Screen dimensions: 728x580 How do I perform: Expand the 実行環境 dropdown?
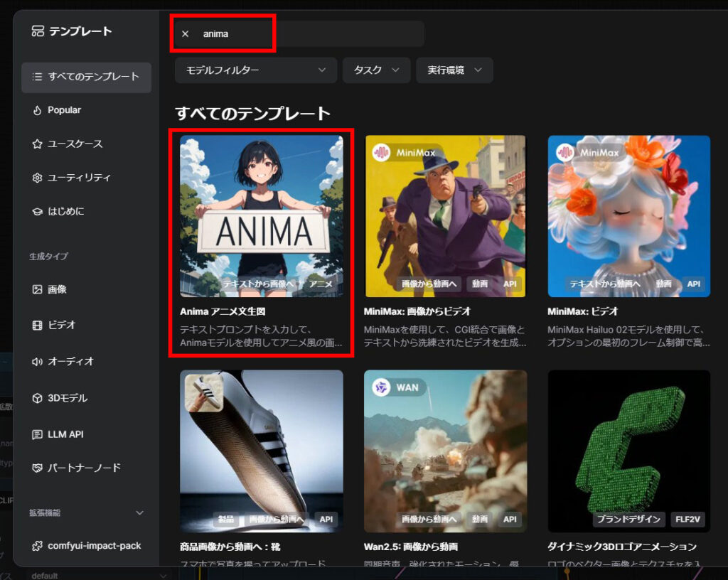click(x=454, y=70)
